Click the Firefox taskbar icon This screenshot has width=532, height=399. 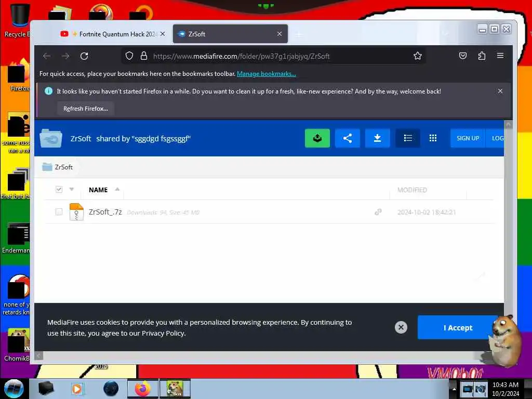pyautogui.click(x=142, y=389)
